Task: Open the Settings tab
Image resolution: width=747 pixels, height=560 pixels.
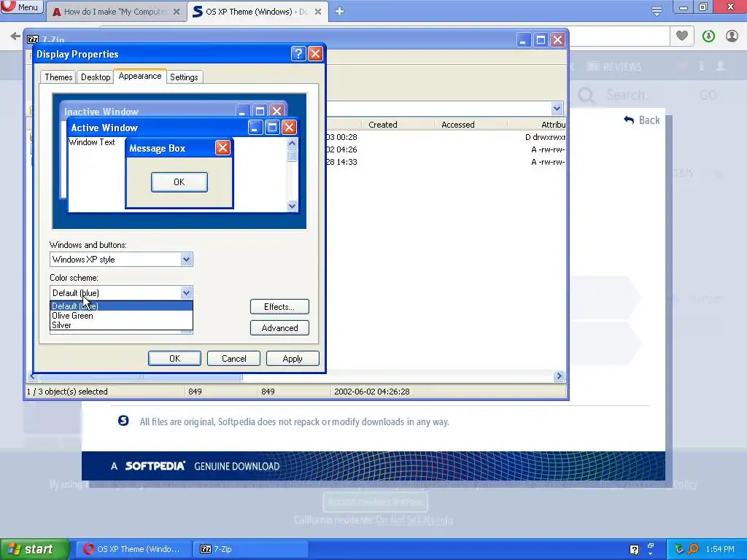Action: [x=184, y=77]
